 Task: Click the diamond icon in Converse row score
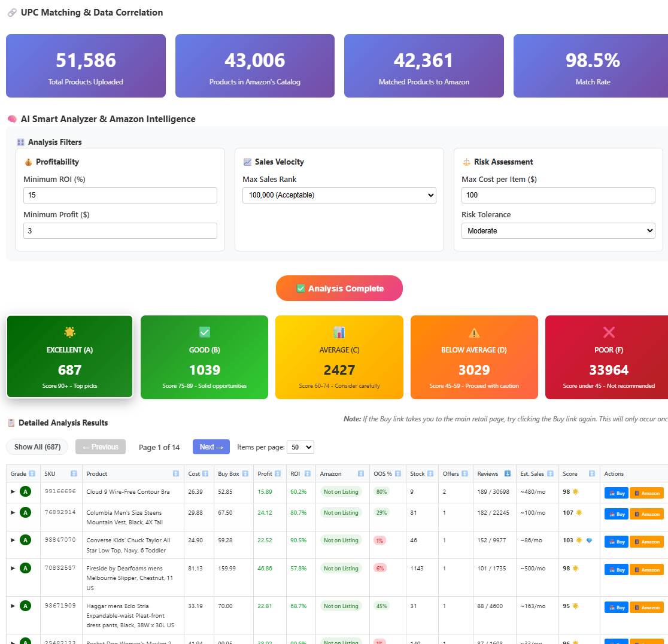click(x=589, y=540)
